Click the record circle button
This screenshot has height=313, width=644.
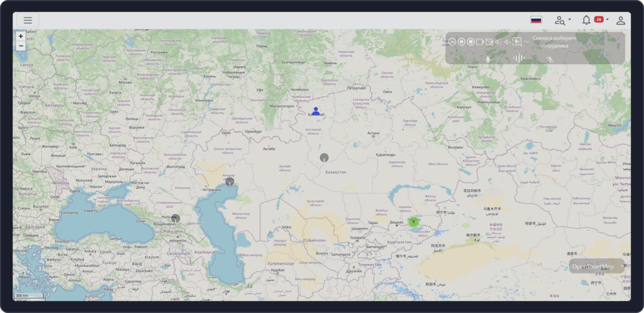click(x=470, y=42)
